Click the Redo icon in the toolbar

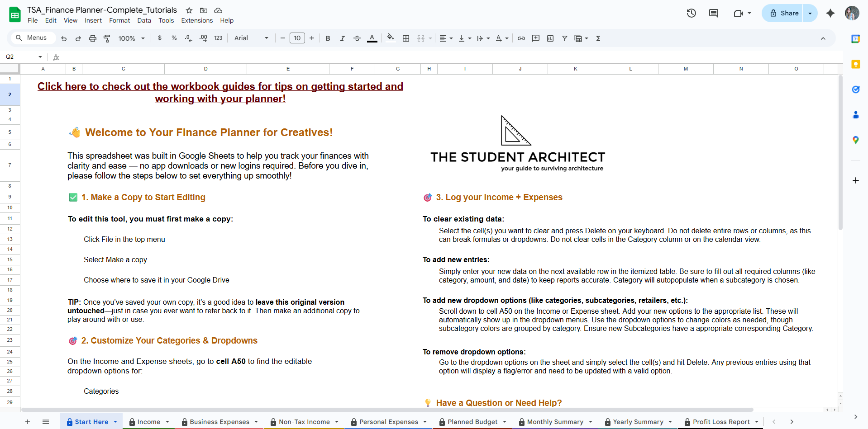point(78,38)
